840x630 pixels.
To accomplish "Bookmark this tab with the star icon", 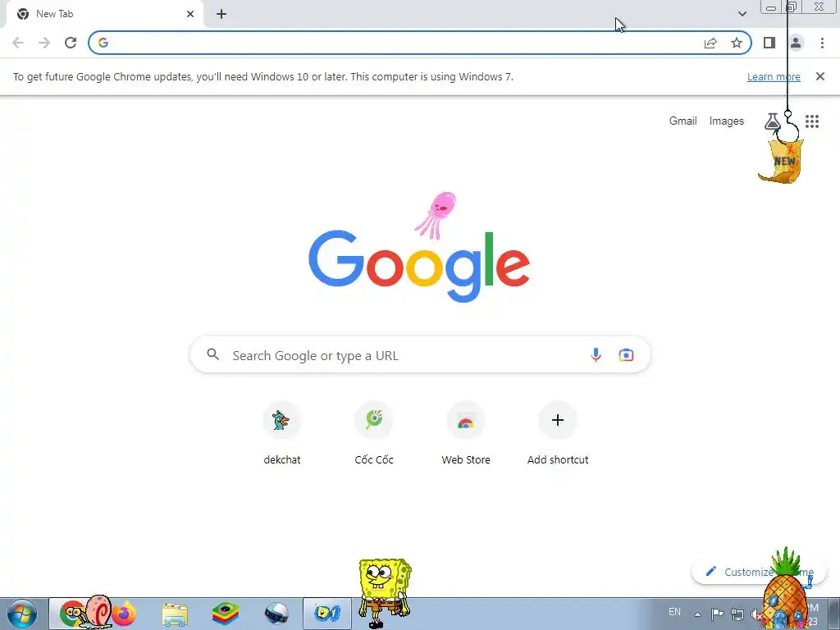I will [737, 43].
